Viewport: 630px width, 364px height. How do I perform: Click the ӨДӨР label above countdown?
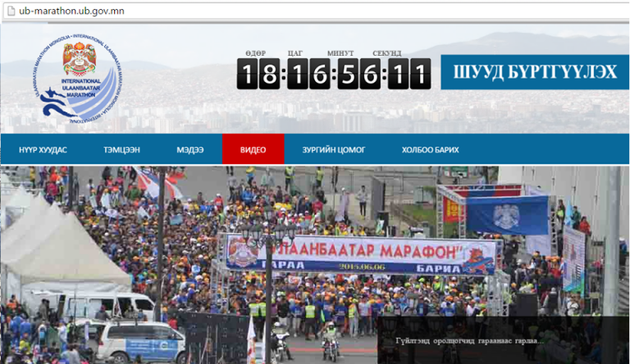click(x=256, y=53)
